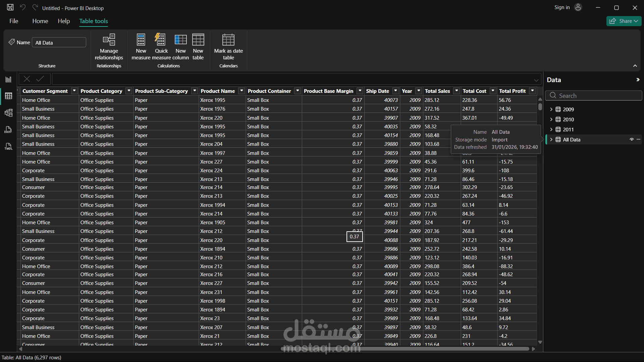644x362 pixels.
Task: Expand the 2011 table node
Action: [x=551, y=129]
